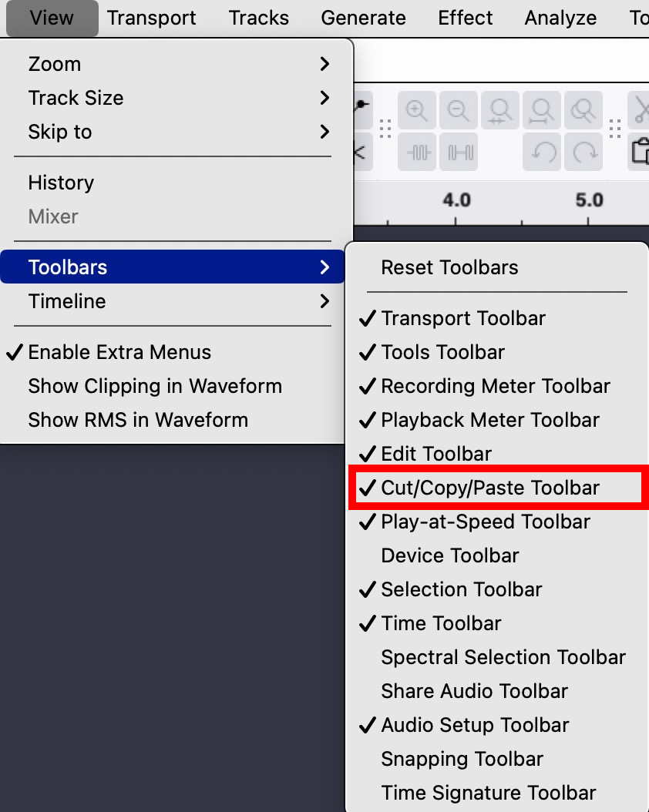Click the Undo arrow icon
Screen dimensions: 649x812
tap(542, 152)
